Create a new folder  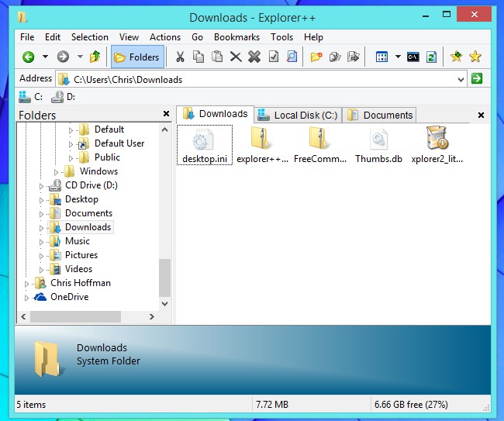click(316, 57)
